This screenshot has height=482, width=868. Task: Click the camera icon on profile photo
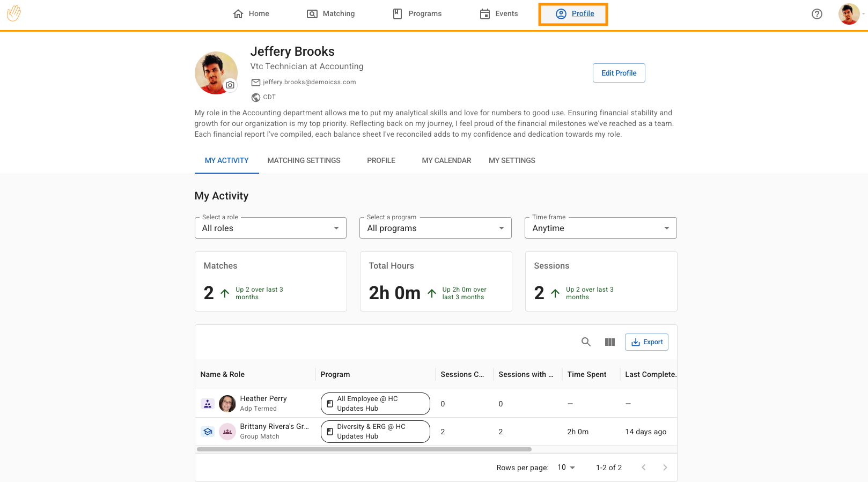pyautogui.click(x=230, y=85)
